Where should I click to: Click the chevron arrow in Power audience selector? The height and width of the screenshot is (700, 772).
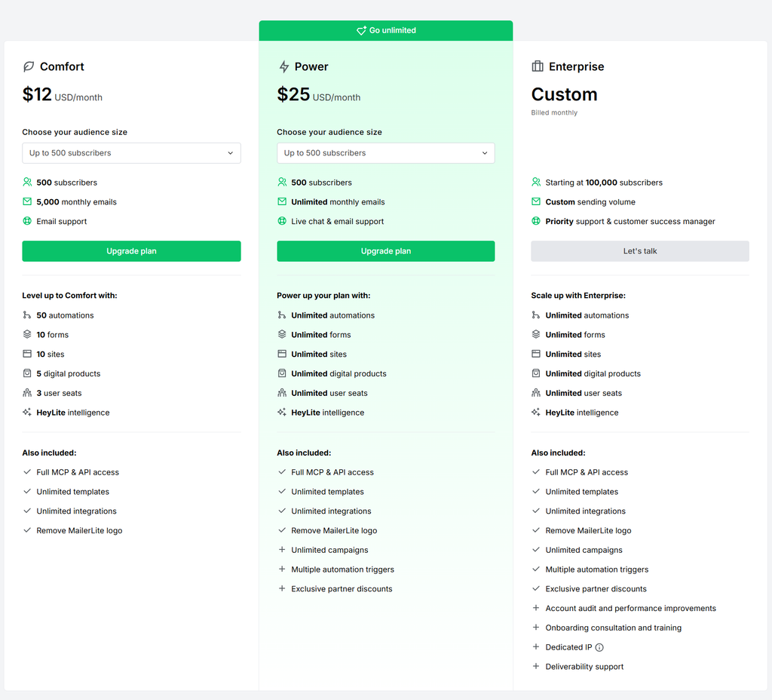pyautogui.click(x=485, y=153)
